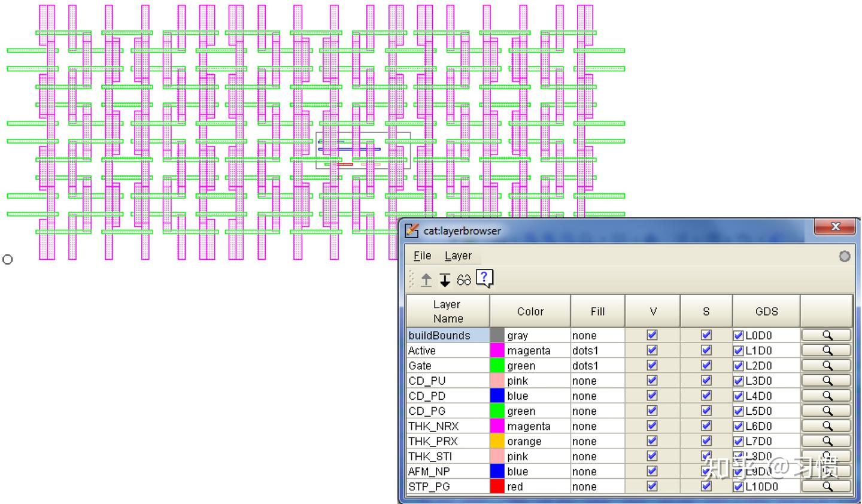The image size is (862, 504).
Task: Open the help question mark icon
Action: pos(483,278)
